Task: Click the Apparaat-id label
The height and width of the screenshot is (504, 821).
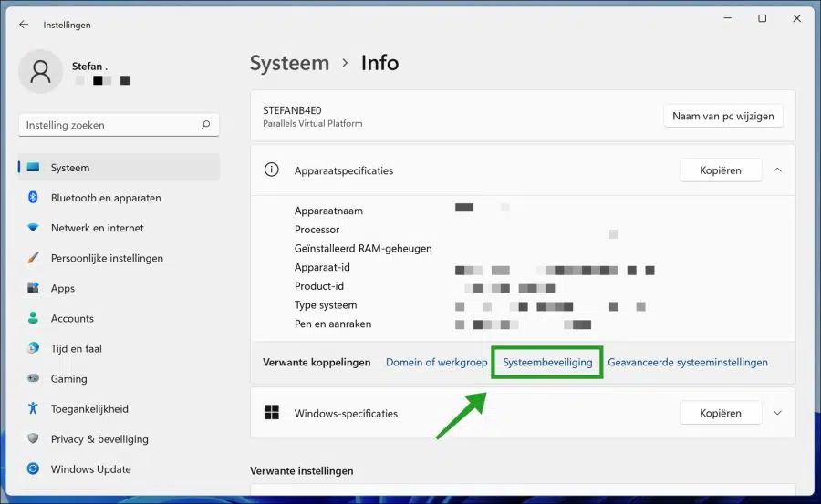Action: pos(322,267)
